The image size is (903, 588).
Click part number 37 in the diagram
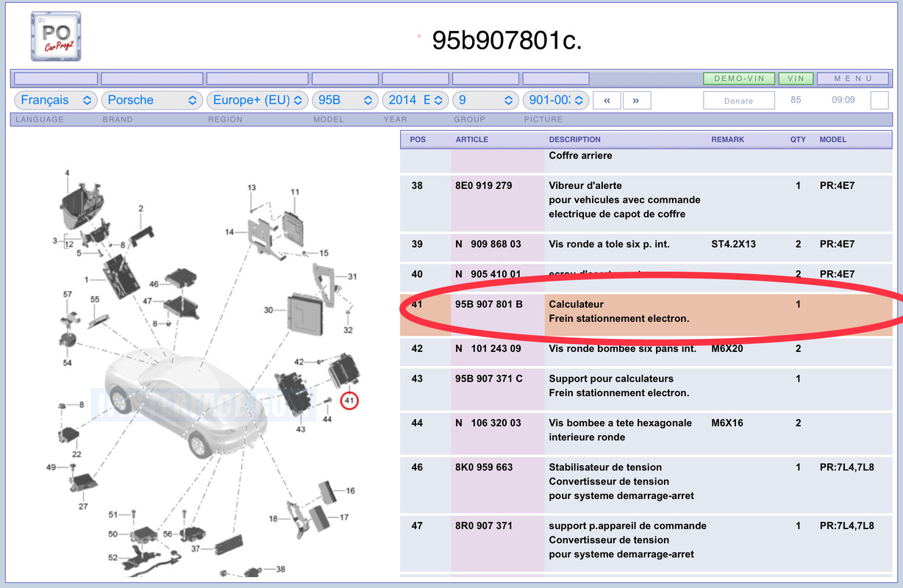click(196, 549)
